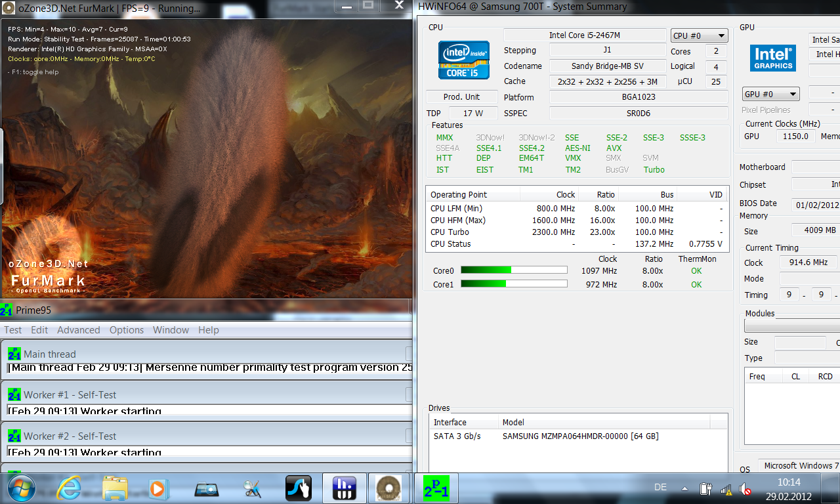
Task: Click the memory clock 914.6 MHz field
Action: [808, 262]
